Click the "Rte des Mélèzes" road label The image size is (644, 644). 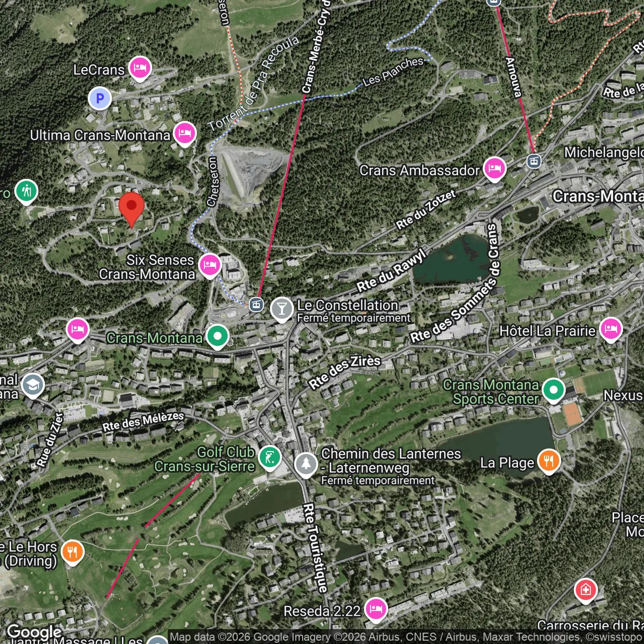(x=143, y=421)
